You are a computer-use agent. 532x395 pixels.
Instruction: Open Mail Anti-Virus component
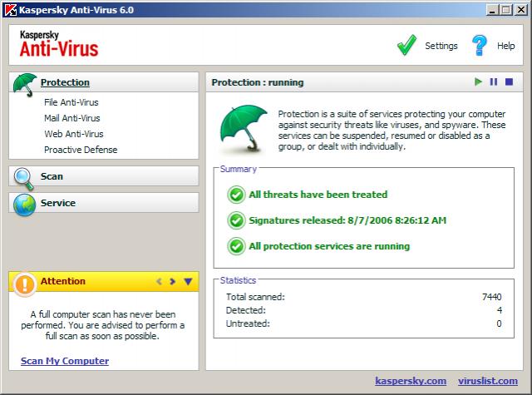pyautogui.click(x=72, y=118)
